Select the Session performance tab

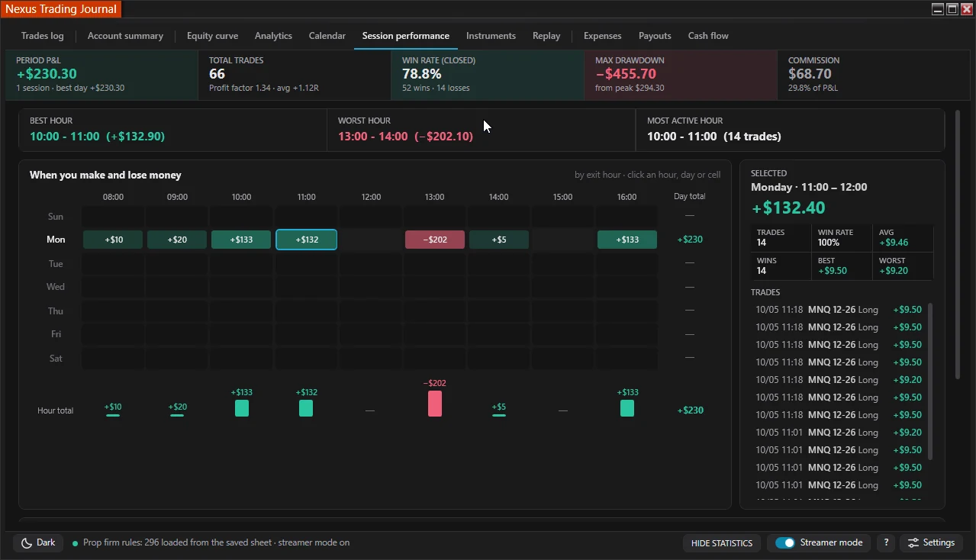[x=406, y=36]
